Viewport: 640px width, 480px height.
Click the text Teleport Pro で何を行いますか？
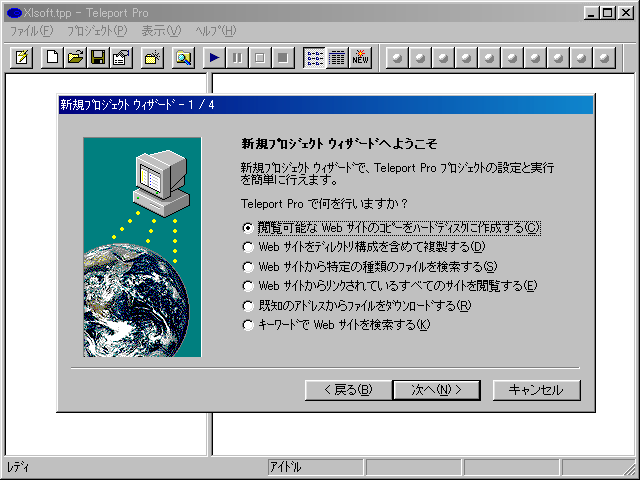(x=324, y=204)
